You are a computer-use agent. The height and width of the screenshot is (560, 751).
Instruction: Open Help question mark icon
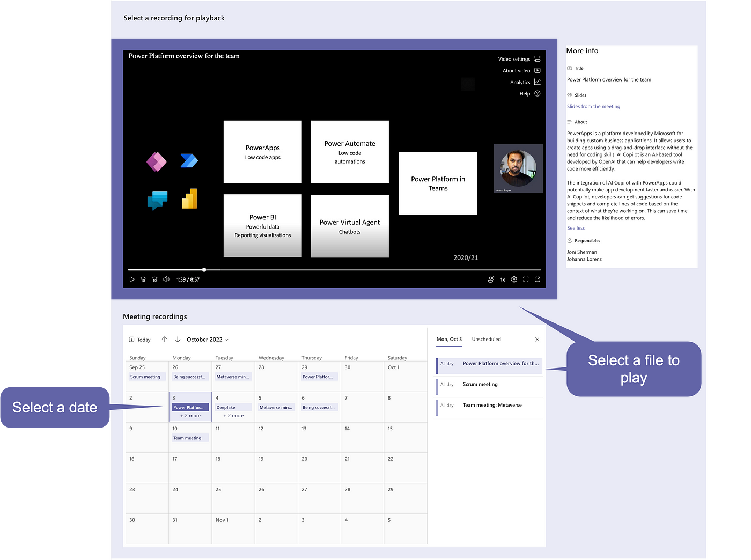538,94
